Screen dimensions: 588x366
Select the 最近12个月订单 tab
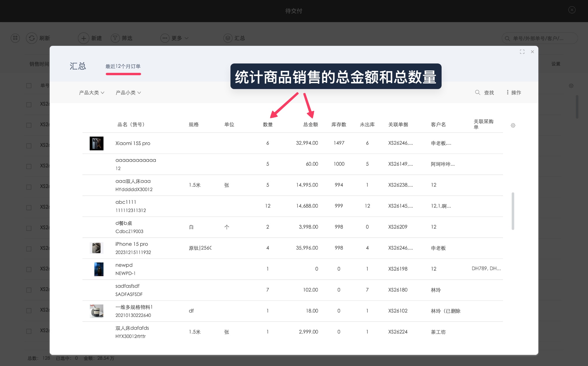point(123,66)
